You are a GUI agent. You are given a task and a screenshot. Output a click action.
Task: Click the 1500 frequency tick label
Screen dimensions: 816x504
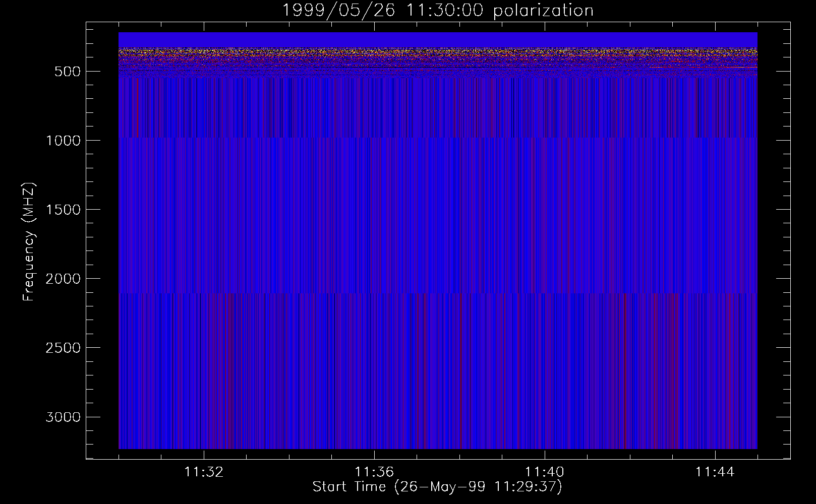[x=63, y=210]
